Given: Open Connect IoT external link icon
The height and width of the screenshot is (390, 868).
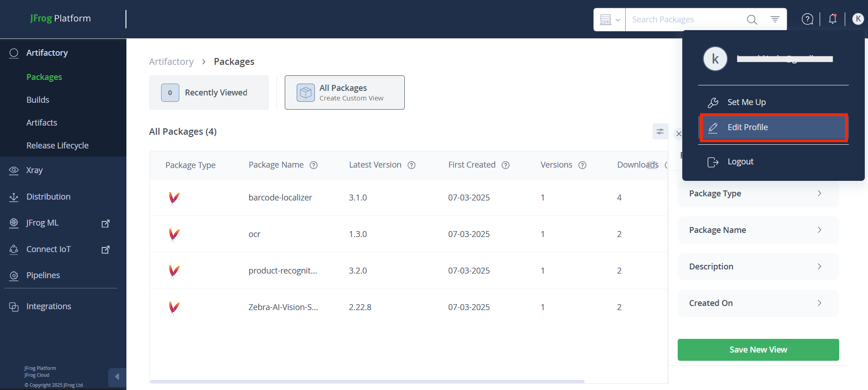Looking at the screenshot, I should tap(105, 249).
